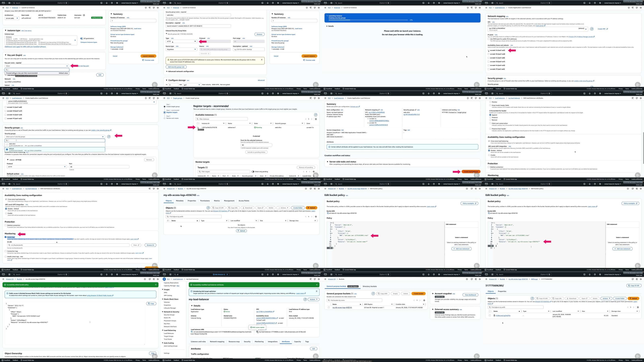The height and width of the screenshot is (362, 644).
Task: Switch to the Directory buckets tab
Action: [x=369, y=286]
